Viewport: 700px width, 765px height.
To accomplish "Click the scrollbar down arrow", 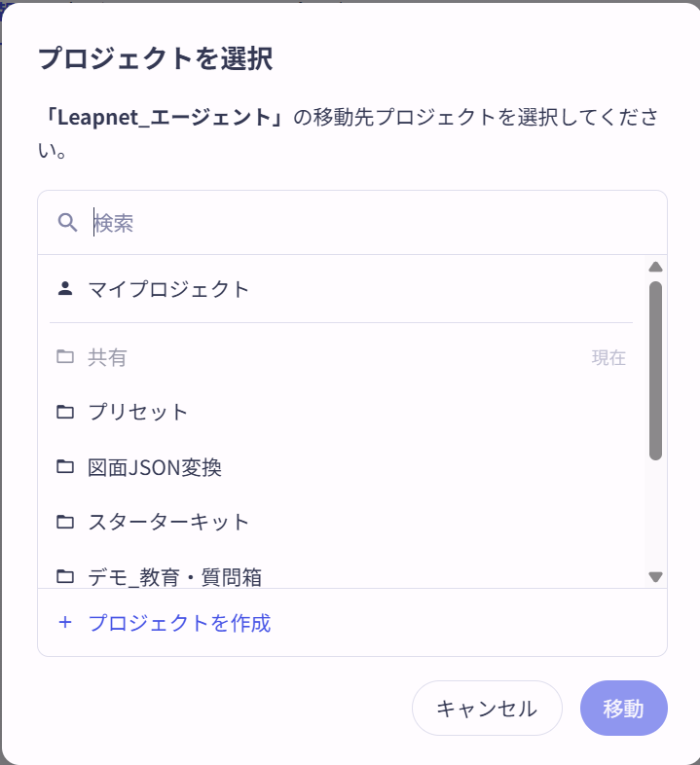I will coord(655,577).
